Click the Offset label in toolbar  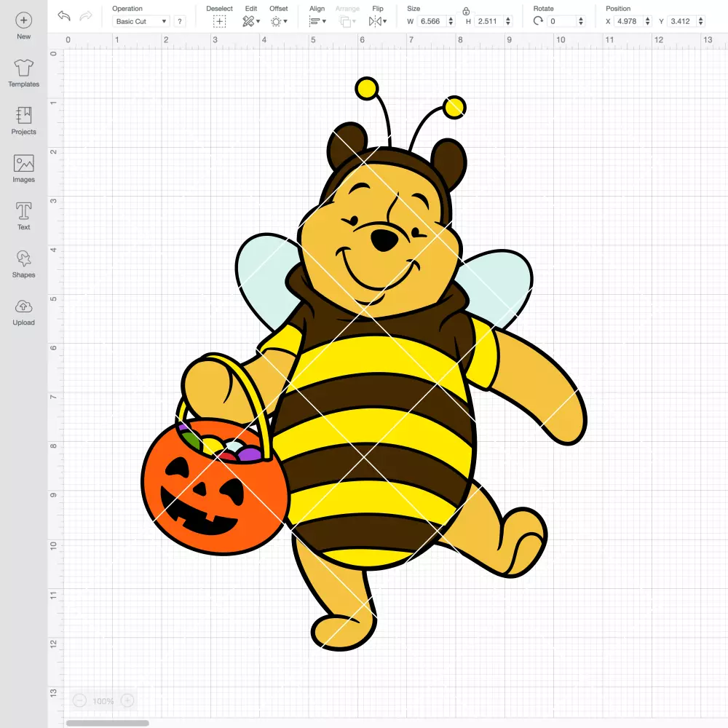(x=279, y=9)
